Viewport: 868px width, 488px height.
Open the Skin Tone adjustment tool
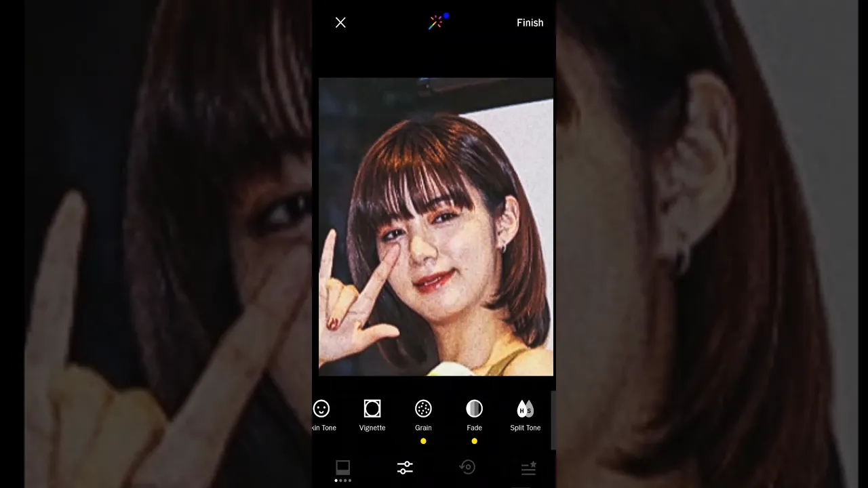[323, 415]
